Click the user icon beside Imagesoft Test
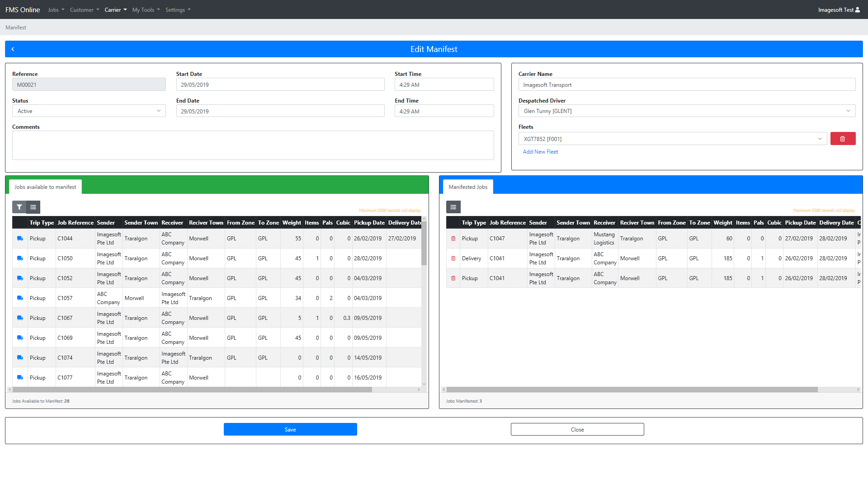Viewport: 868px width, 488px height. 858,9
